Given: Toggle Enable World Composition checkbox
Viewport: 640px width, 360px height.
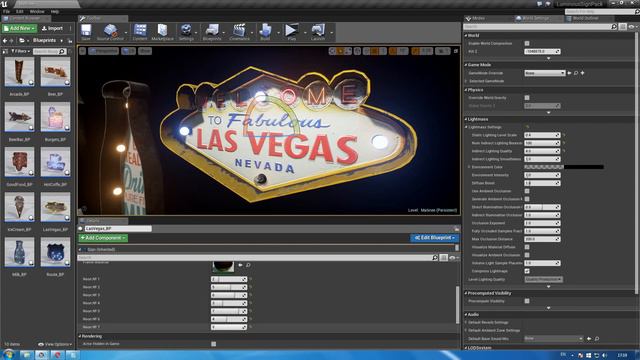Looking at the screenshot, I should (x=527, y=43).
